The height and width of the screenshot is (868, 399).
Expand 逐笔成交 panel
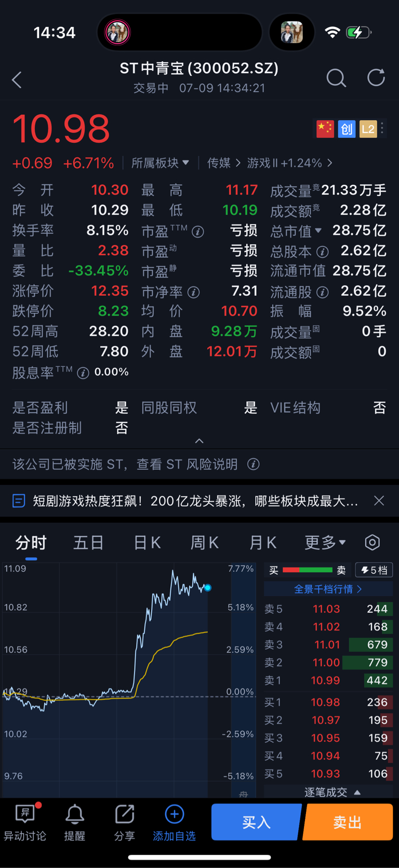pyautogui.click(x=332, y=792)
